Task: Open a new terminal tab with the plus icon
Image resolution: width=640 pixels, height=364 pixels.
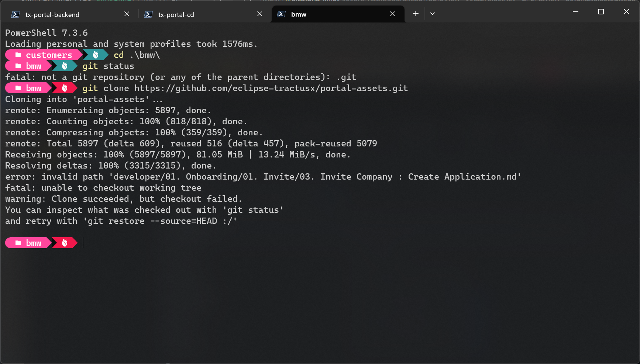Action: pos(415,14)
